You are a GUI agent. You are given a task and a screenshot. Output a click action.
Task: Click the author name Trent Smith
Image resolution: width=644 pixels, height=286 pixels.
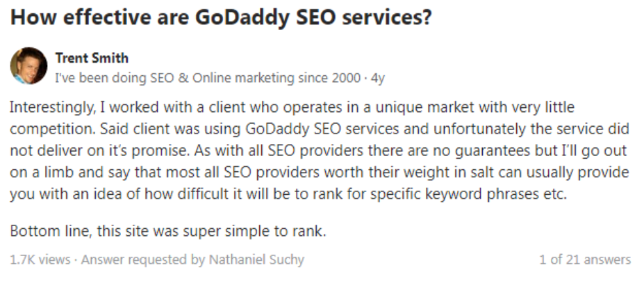pos(92,58)
